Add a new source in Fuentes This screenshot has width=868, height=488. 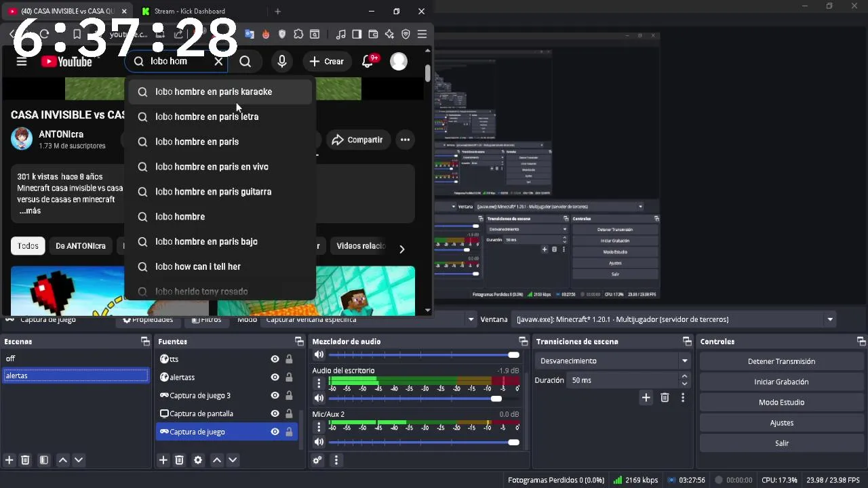pos(163,460)
